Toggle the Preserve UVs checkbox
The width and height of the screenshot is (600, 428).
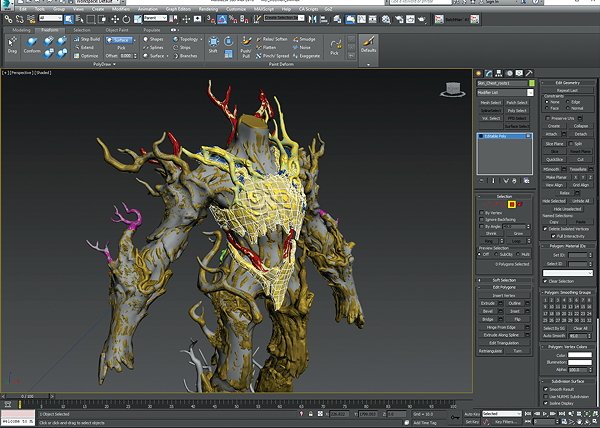(x=548, y=118)
